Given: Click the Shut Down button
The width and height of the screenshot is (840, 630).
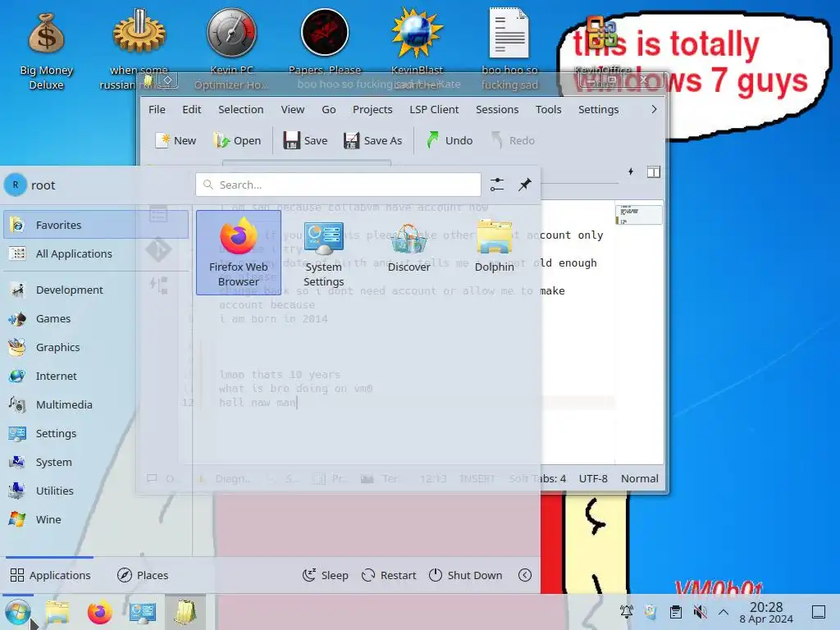Looking at the screenshot, I should [466, 575].
